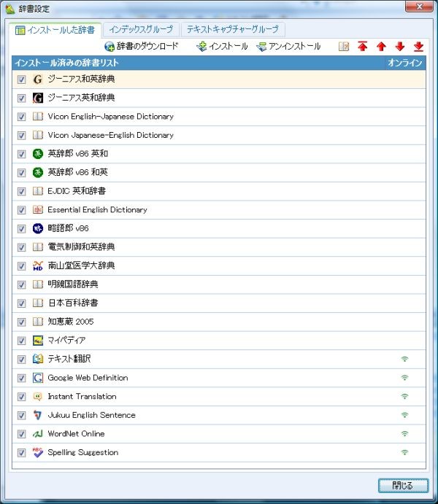This screenshot has height=504, width=438.
Task: Click the マイペディア icon
Action: pyautogui.click(x=38, y=340)
